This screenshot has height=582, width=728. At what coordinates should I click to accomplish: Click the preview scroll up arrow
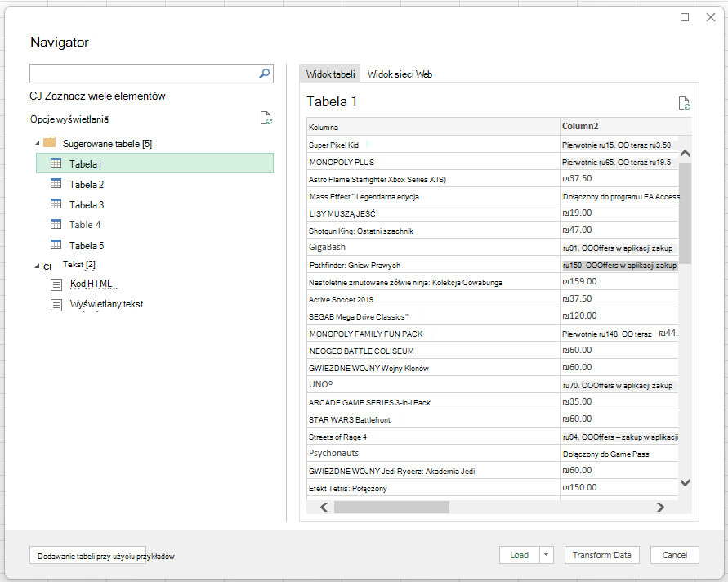(685, 154)
